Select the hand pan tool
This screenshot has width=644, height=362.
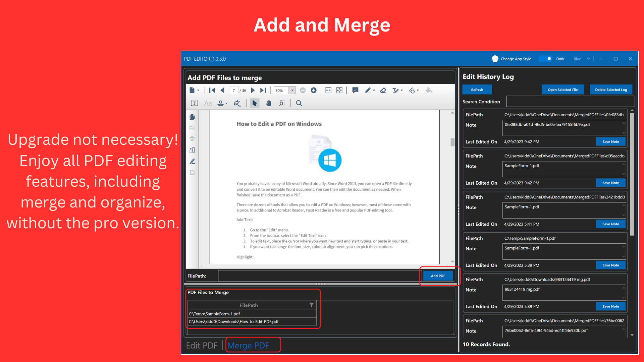click(268, 103)
